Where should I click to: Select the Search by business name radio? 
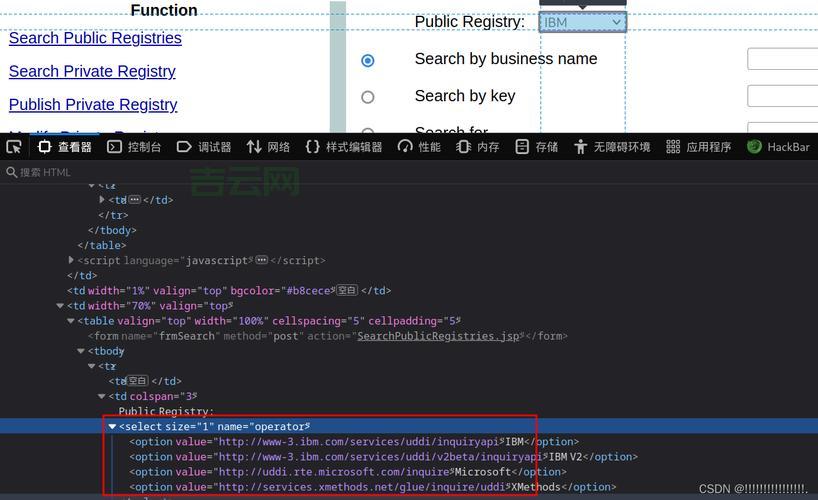(368, 60)
